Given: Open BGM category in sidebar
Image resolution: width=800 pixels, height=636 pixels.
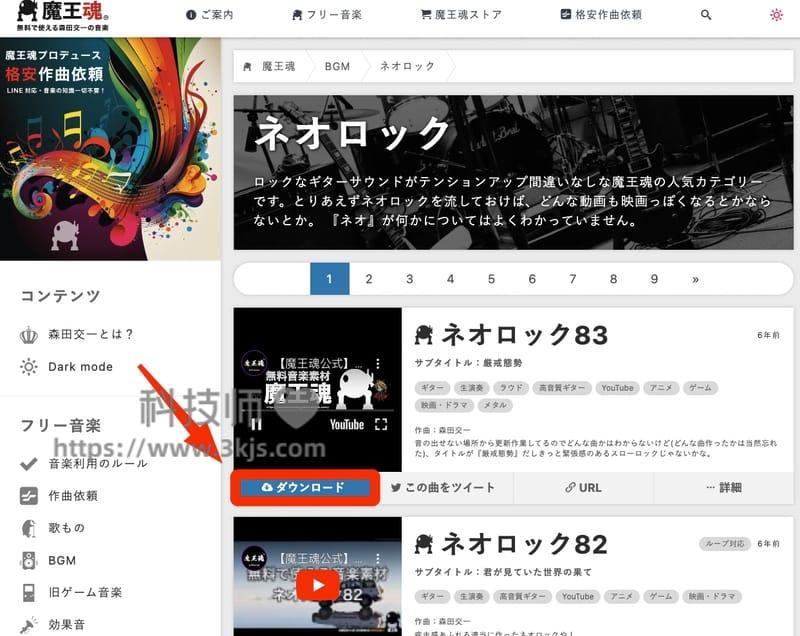Looking at the screenshot, I should [62, 560].
